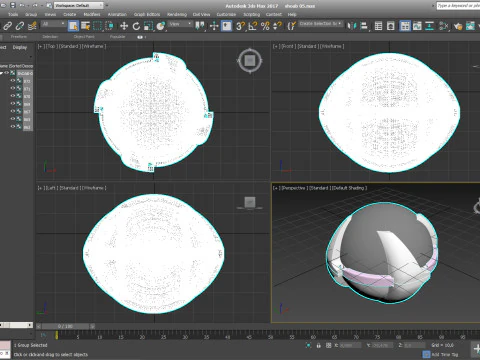480x360 pixels.
Task: Switch to the Object Paint ribbon tab
Action: pos(84,37)
